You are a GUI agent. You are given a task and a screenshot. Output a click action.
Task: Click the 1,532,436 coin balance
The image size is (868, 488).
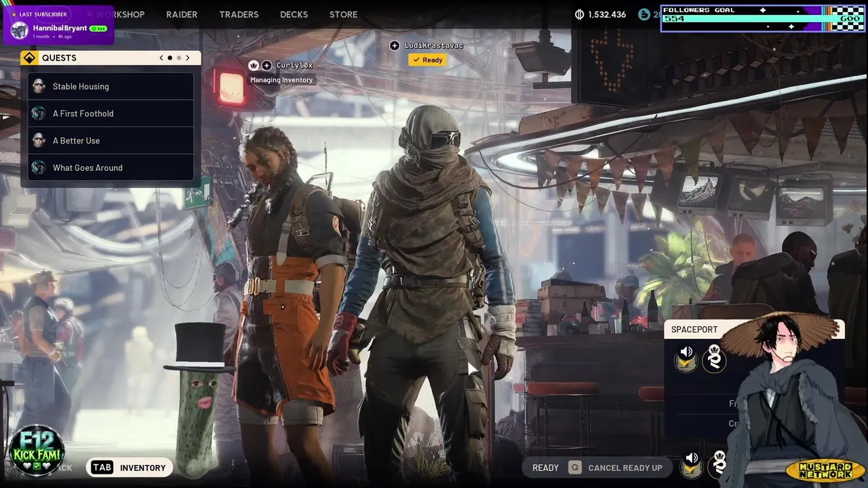coord(607,14)
